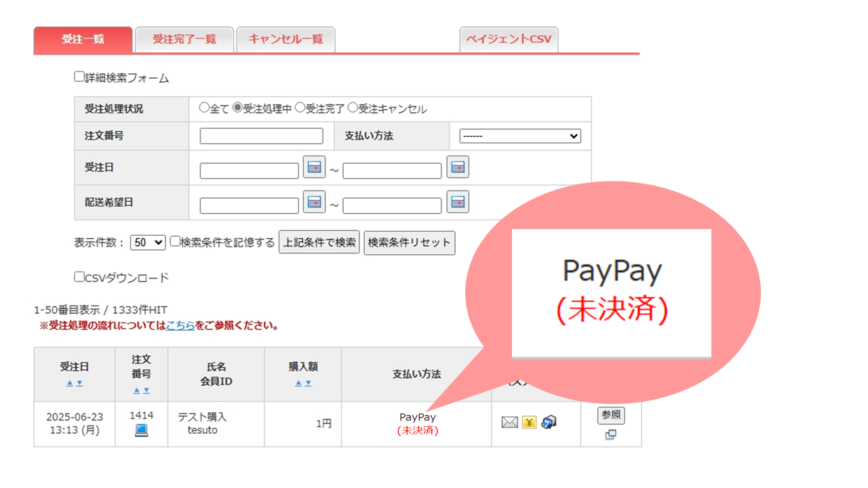This screenshot has height=488, width=868.
Task: Check the 詳細検索フォーム checkbox
Action: click(x=79, y=77)
